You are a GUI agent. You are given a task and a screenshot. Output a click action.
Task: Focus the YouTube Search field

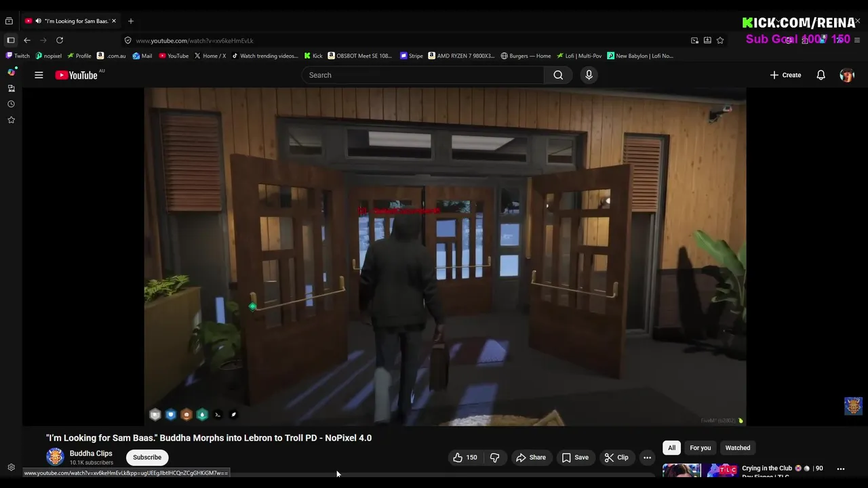[423, 75]
